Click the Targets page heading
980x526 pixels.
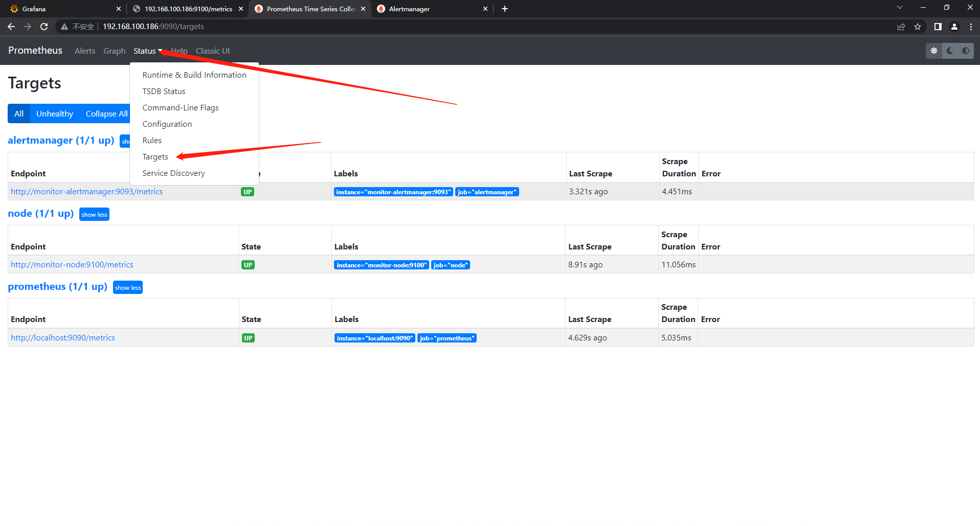pyautogui.click(x=34, y=83)
